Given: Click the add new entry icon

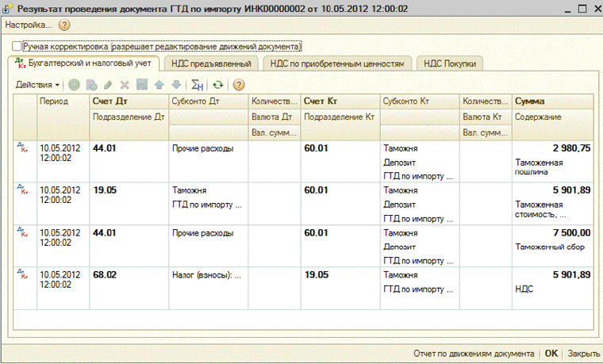Looking at the screenshot, I should click(x=74, y=84).
